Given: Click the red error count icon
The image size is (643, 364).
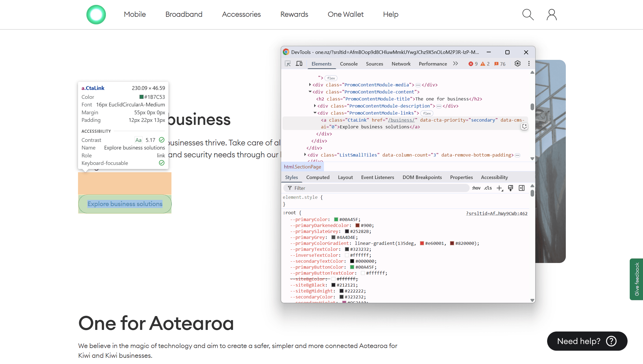Looking at the screenshot, I should (471, 64).
